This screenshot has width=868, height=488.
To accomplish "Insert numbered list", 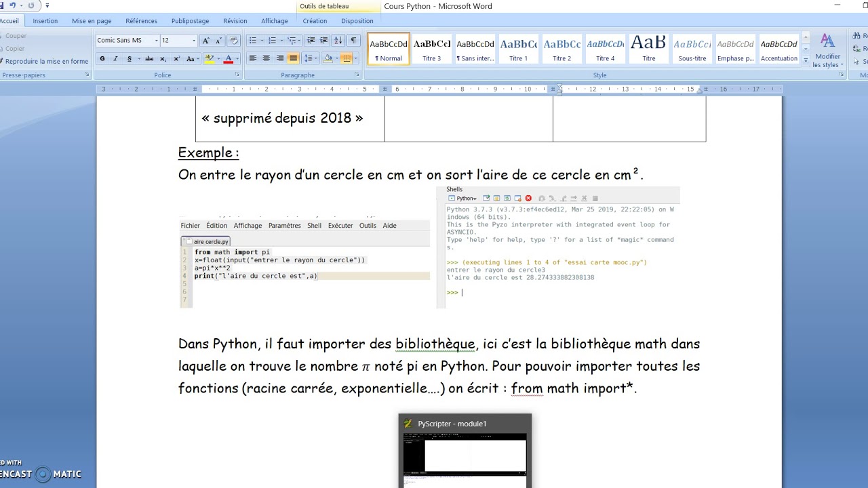I will coord(272,41).
